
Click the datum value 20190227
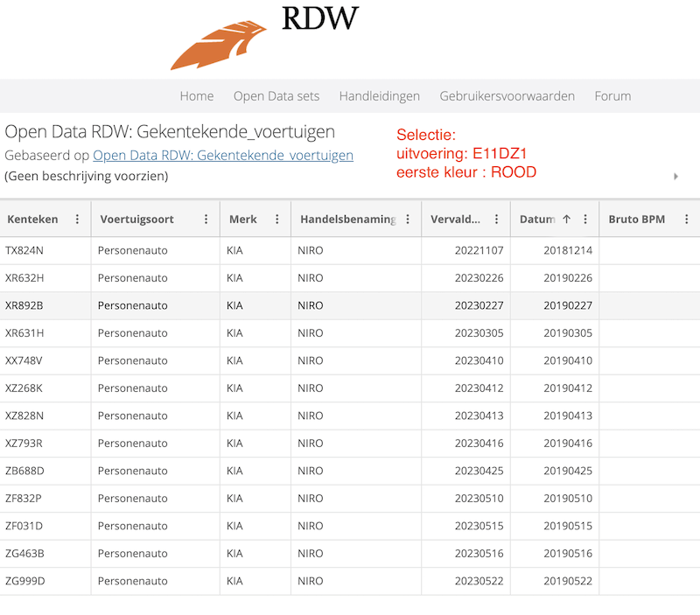568,305
